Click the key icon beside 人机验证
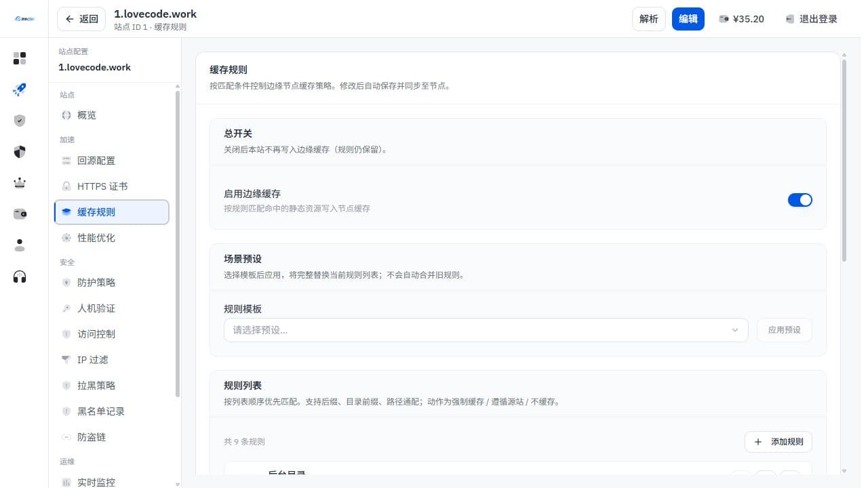Screen dimensions: 868x488 (66, 308)
